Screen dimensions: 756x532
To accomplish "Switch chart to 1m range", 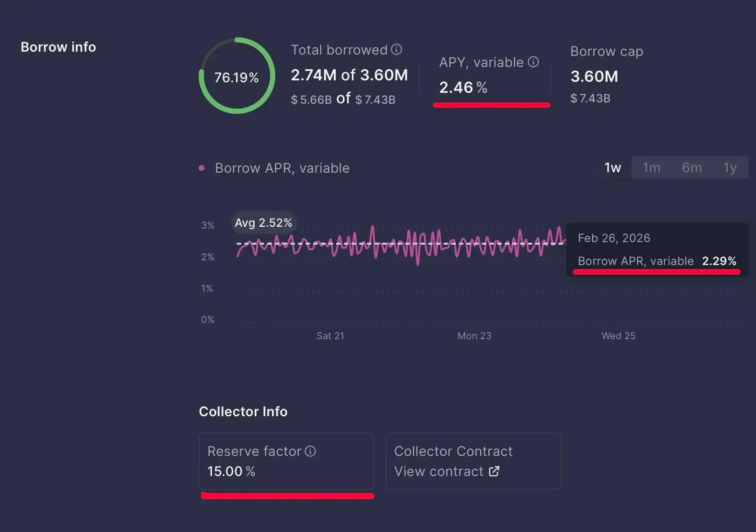I will 651,167.
